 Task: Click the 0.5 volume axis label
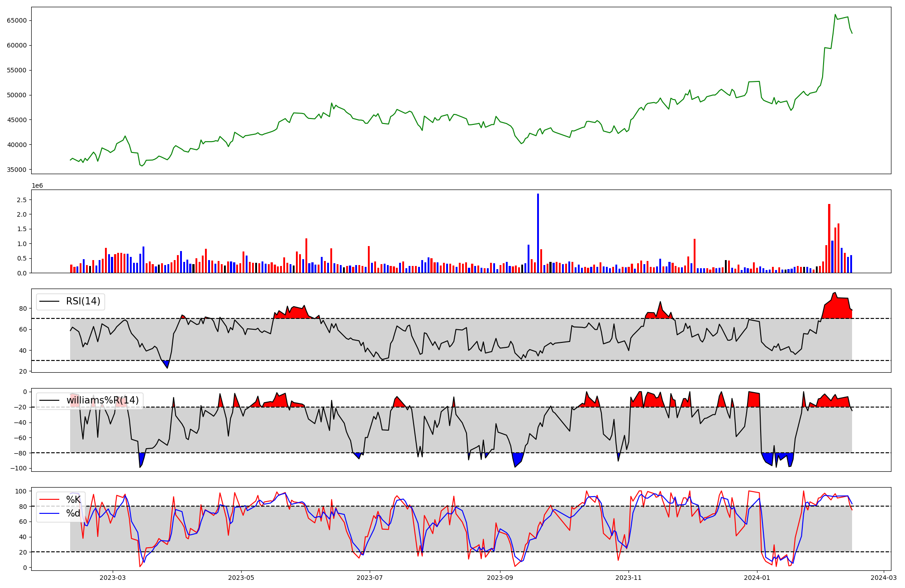click(22, 258)
